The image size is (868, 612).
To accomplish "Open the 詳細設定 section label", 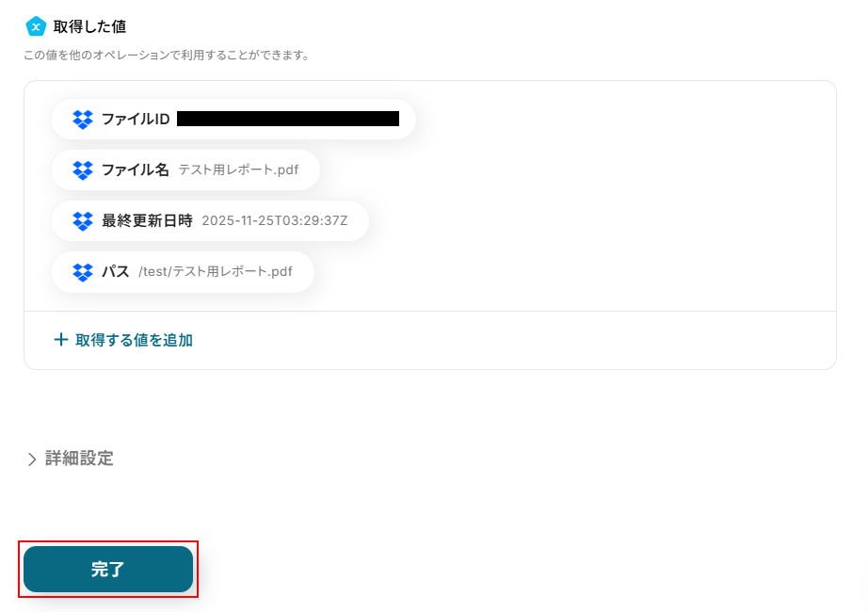I will click(x=79, y=459).
